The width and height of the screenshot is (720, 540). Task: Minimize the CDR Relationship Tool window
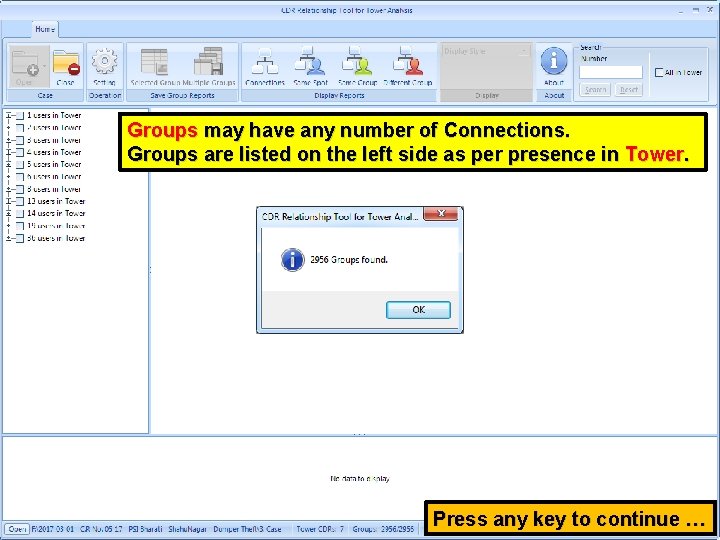tap(681, 10)
